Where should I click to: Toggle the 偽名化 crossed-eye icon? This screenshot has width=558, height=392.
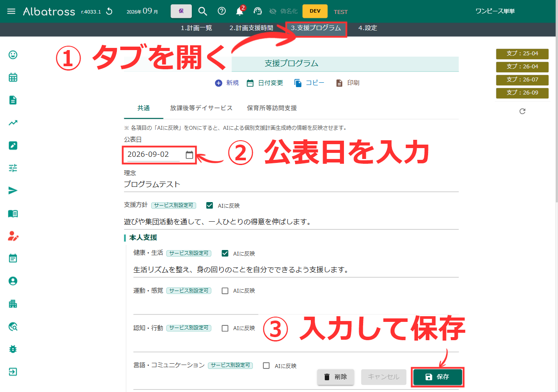click(x=273, y=11)
